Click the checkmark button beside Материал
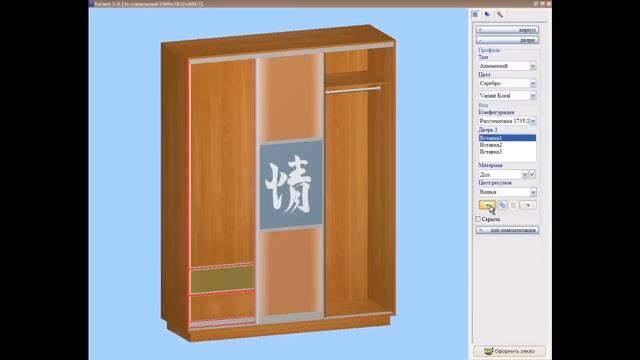Viewport: 640px width, 360px height. [532, 174]
